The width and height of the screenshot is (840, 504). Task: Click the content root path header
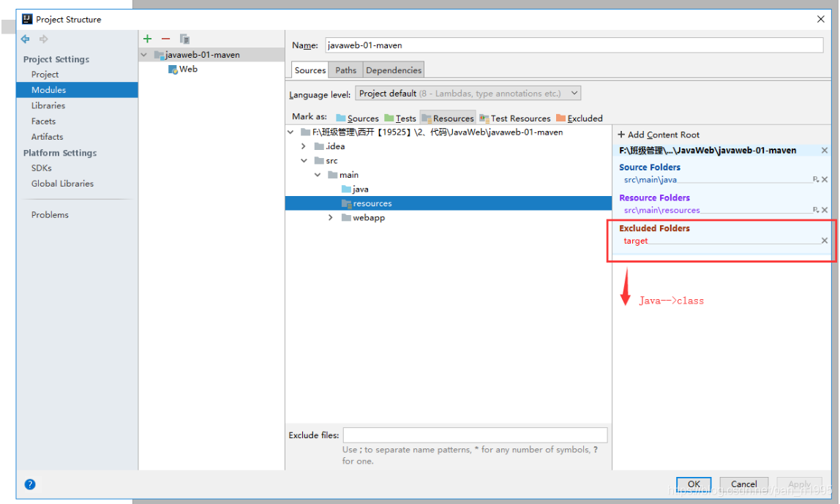tap(708, 151)
